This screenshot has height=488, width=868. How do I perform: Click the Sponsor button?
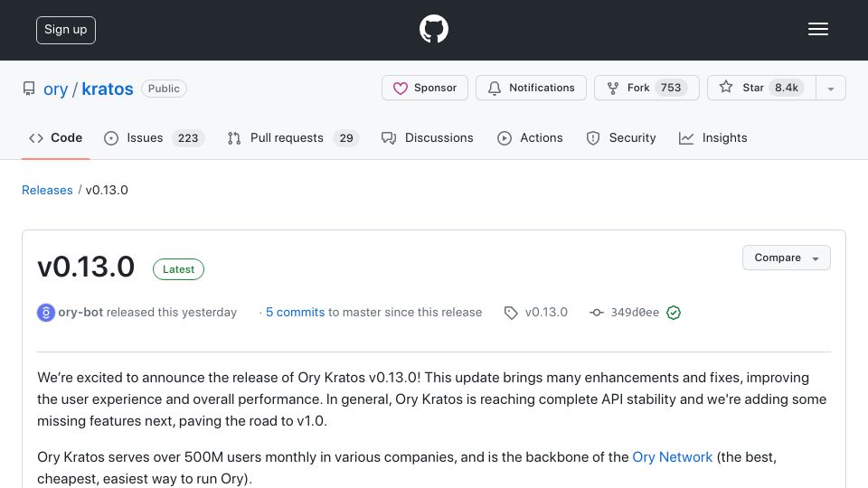click(425, 88)
